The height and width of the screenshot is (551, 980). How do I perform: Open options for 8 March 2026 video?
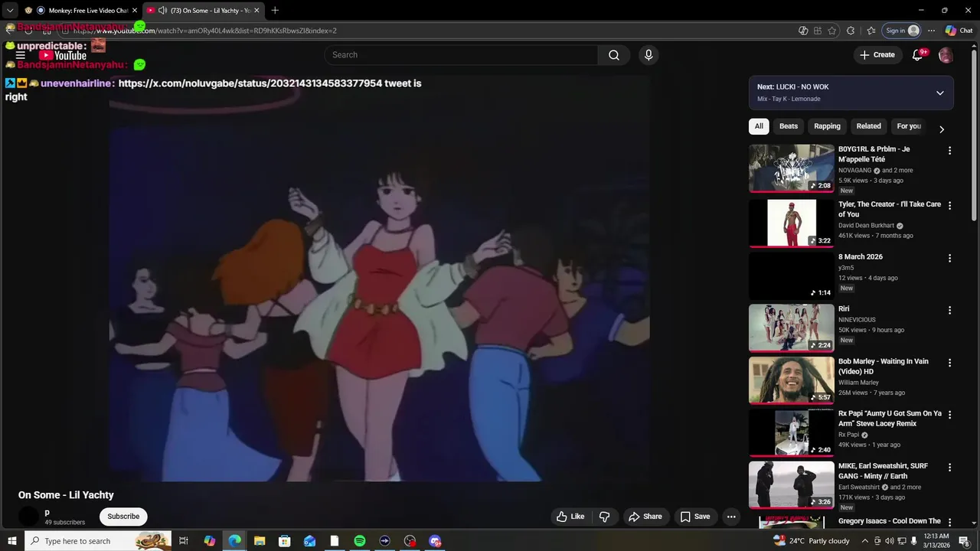pos(949,259)
